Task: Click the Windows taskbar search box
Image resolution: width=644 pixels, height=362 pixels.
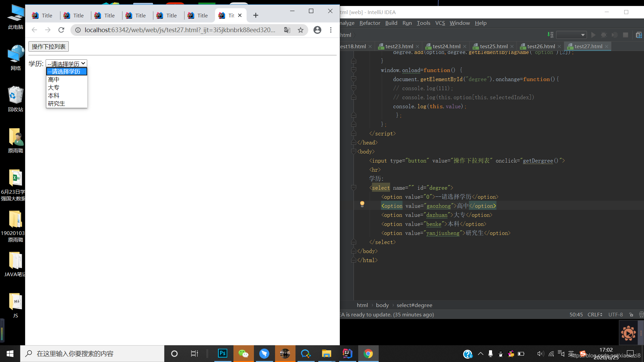Action: pyautogui.click(x=92, y=354)
